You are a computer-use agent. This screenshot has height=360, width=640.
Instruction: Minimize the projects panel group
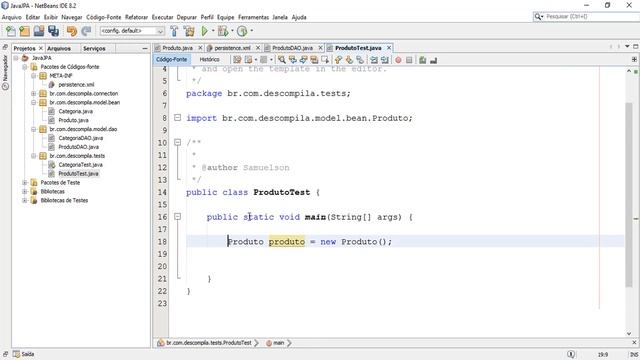coord(145,48)
